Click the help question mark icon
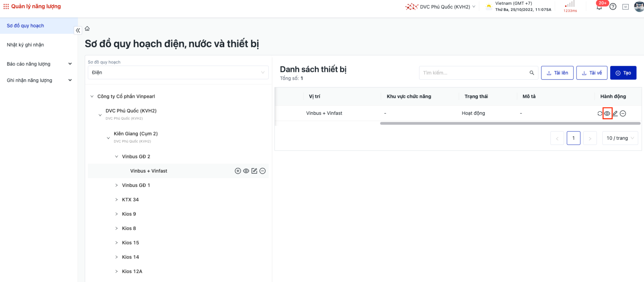 (613, 7)
